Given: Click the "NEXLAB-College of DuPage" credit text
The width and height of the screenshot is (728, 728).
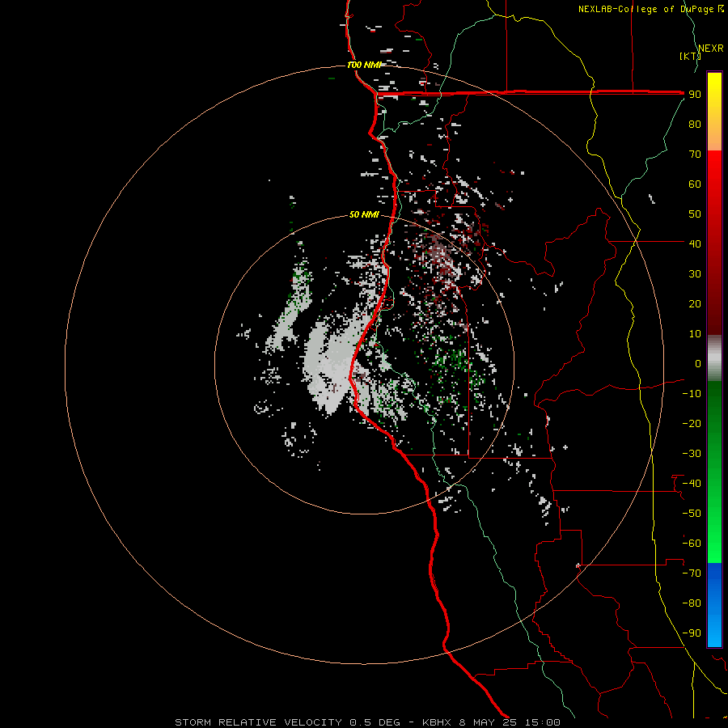Looking at the screenshot, I should (x=646, y=9).
